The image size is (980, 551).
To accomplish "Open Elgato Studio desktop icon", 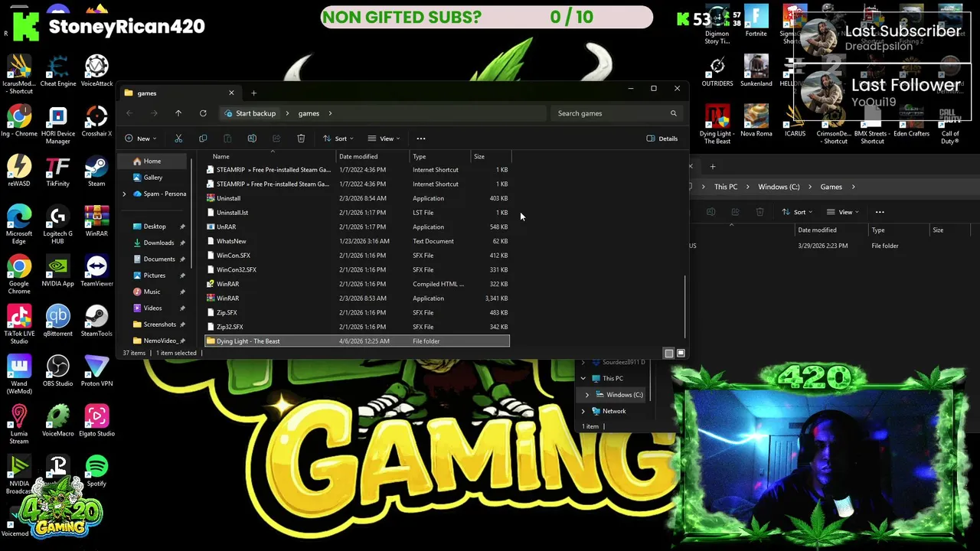I will (x=96, y=420).
